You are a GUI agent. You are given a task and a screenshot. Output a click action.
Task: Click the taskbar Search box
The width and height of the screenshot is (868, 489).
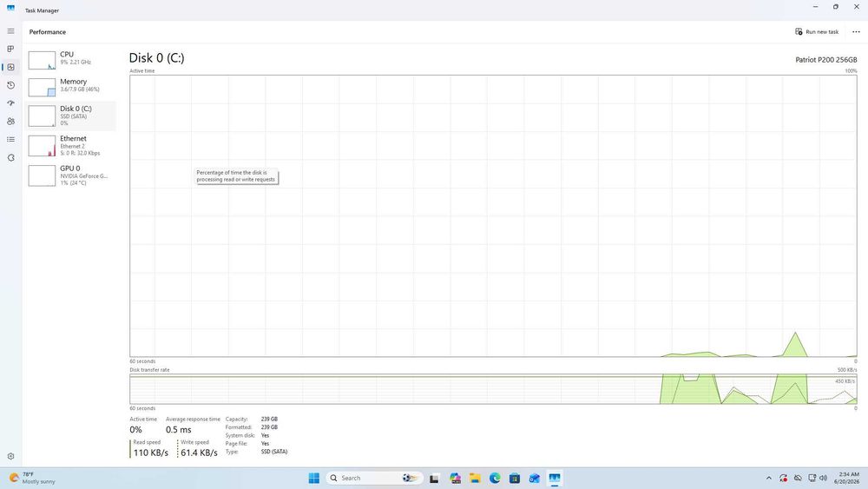coord(374,478)
